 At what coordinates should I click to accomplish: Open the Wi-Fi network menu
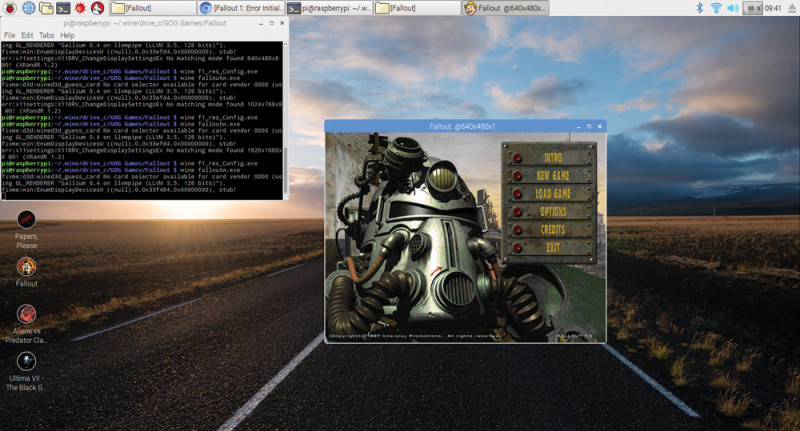(x=715, y=8)
